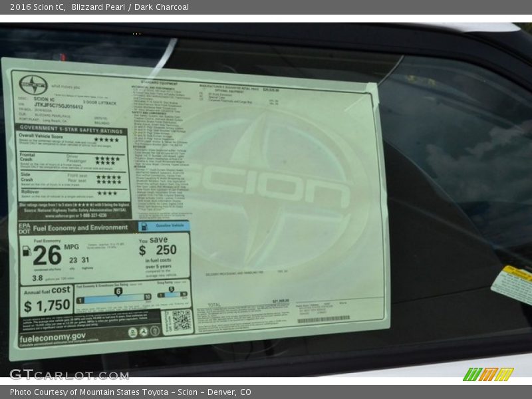Click the combined '26' MPG figure
The width and height of the screenshot is (532, 399).
click(47, 255)
